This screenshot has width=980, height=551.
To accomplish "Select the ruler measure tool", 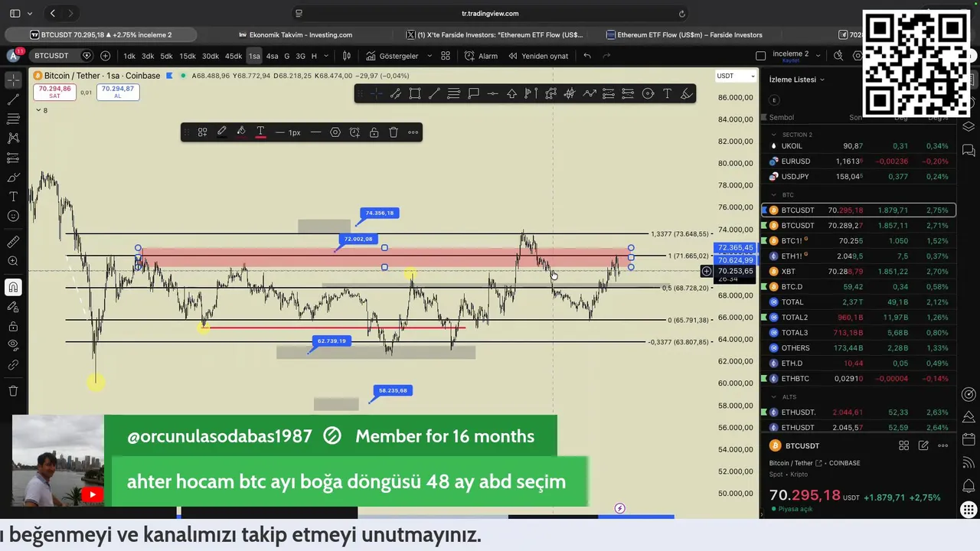I will pyautogui.click(x=13, y=242).
